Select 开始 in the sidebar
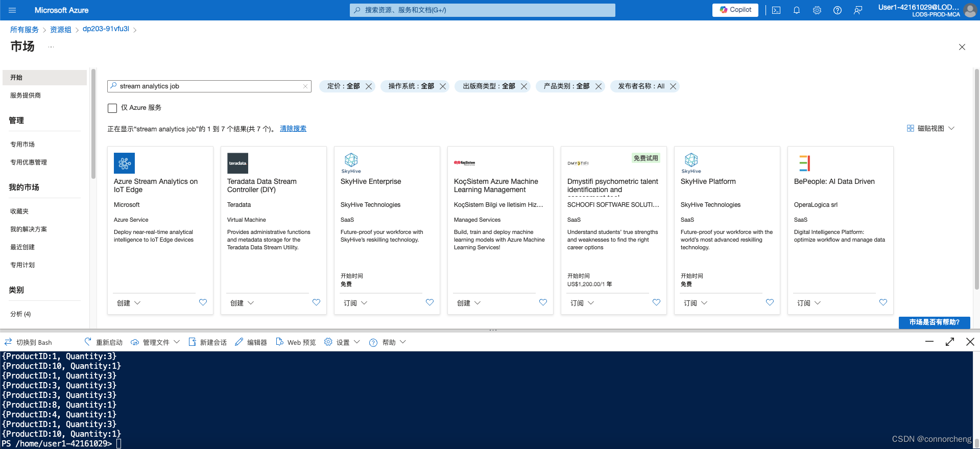Screen dimensions: 980x449 tap(44, 78)
